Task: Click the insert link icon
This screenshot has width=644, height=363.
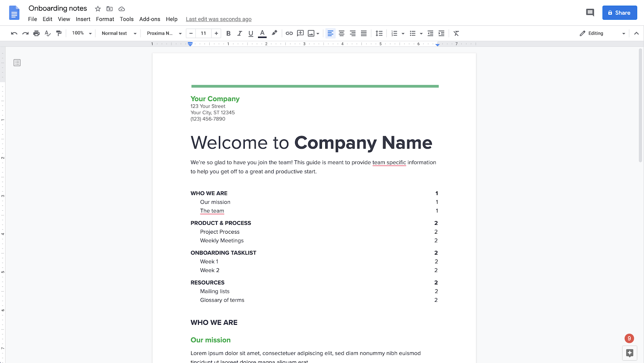Action: click(x=289, y=33)
